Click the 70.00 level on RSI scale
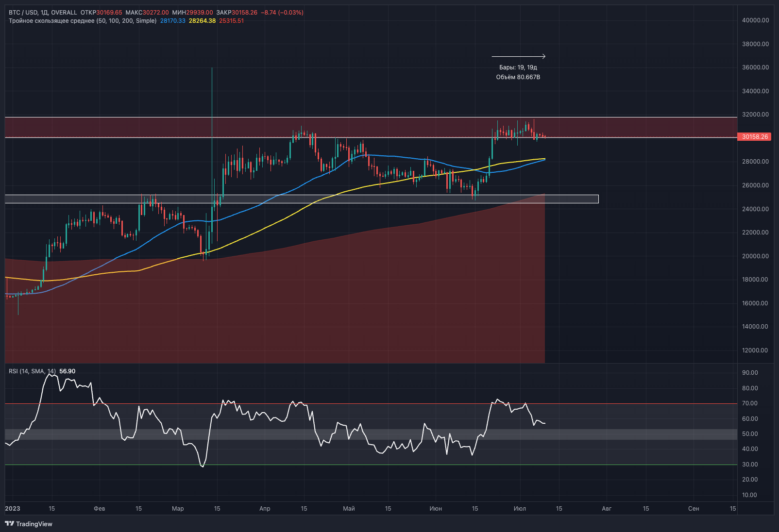Image resolution: width=779 pixels, height=532 pixels. (750, 403)
